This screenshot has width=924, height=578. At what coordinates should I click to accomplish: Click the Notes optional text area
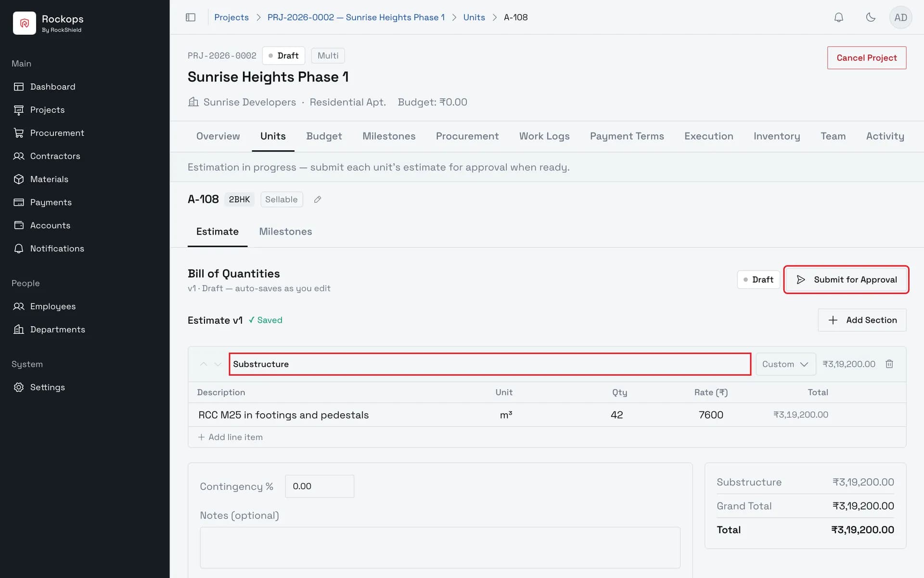tap(440, 548)
